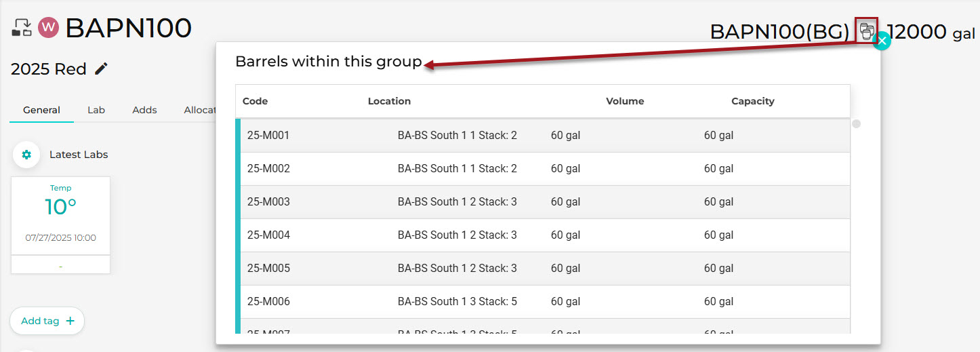
Task: Select barrel row 25-M001
Action: tap(543, 136)
